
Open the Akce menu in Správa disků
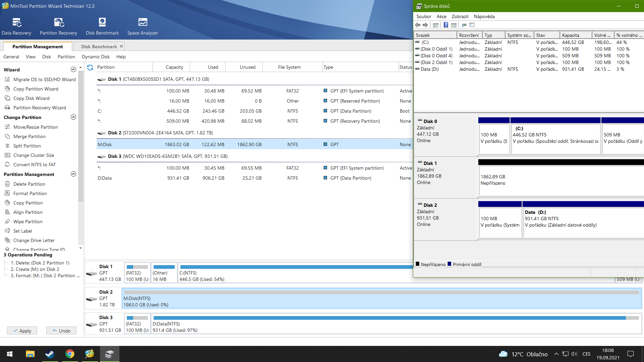point(441,16)
